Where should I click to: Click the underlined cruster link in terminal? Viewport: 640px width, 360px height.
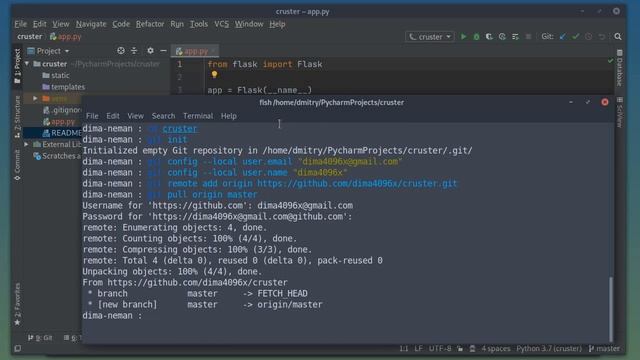[180, 129]
